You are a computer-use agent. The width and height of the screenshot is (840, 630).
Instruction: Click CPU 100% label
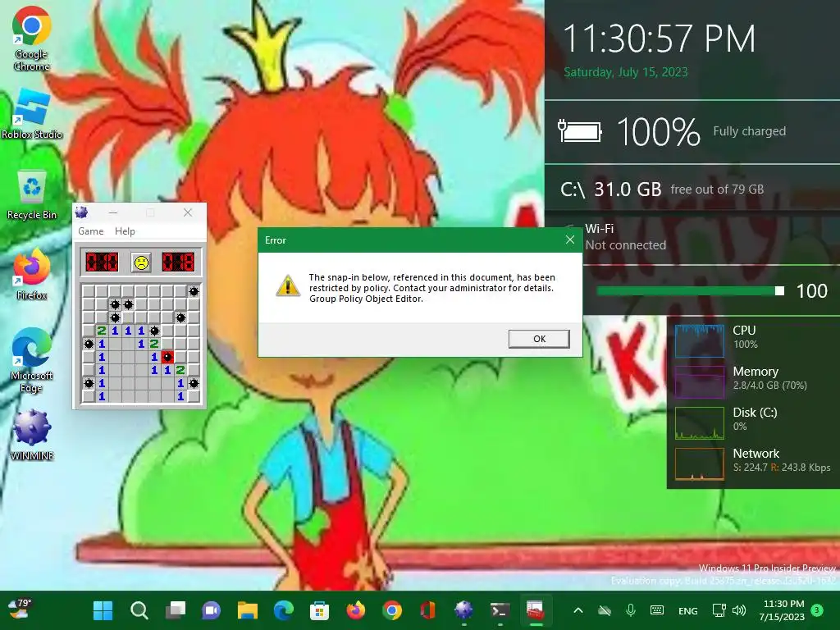pyautogui.click(x=745, y=337)
